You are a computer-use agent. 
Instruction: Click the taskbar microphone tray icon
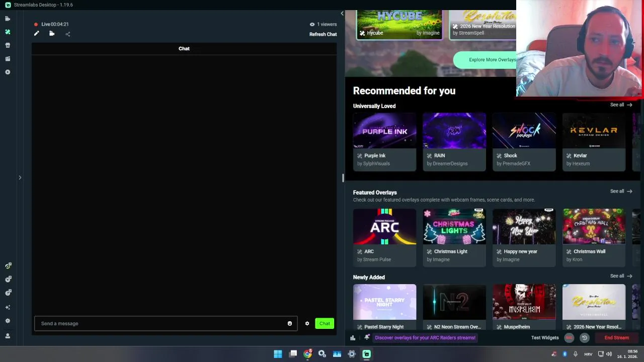[x=575, y=354]
